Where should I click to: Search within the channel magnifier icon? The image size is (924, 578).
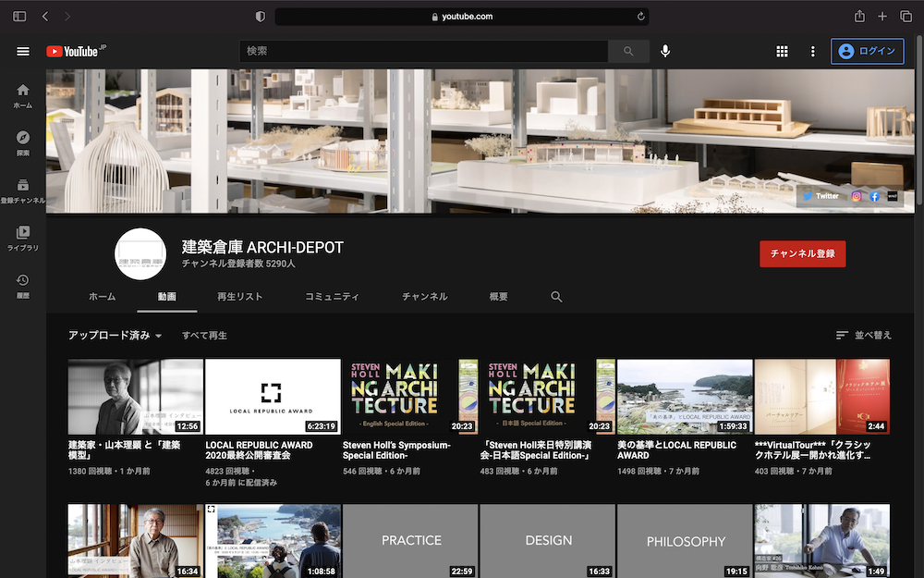pos(556,297)
